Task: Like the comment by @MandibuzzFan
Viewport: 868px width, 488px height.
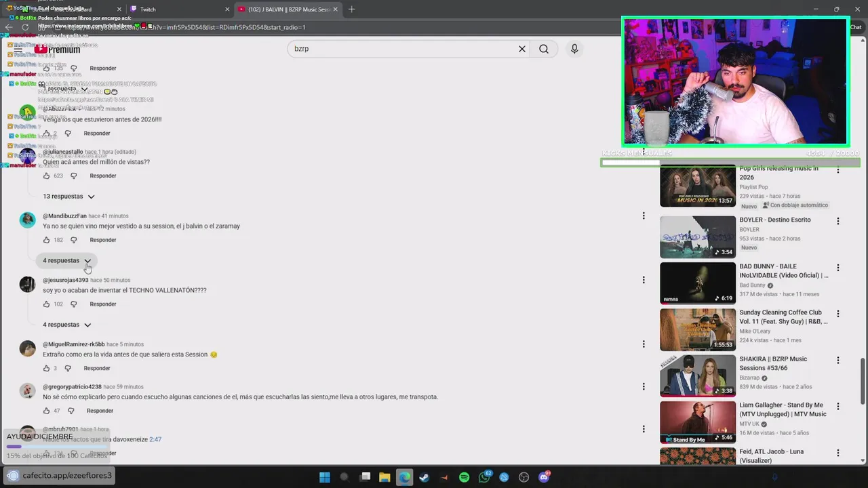Action: [46, 240]
